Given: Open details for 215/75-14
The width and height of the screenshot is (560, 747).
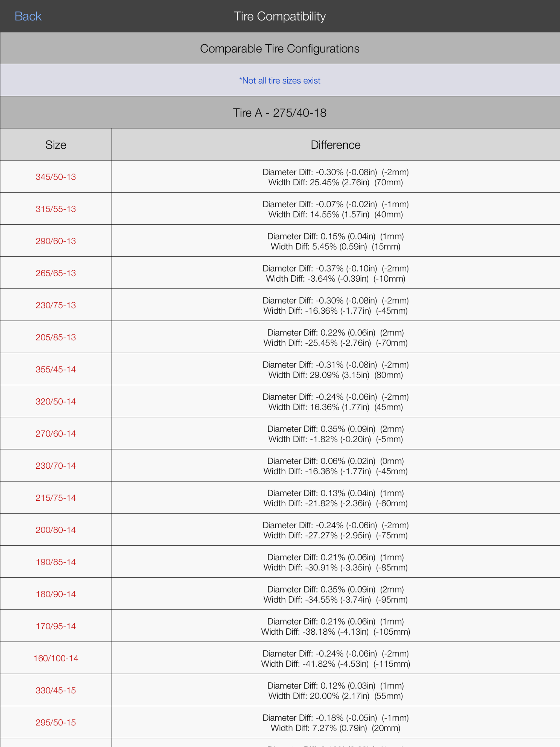Looking at the screenshot, I should 56,497.
